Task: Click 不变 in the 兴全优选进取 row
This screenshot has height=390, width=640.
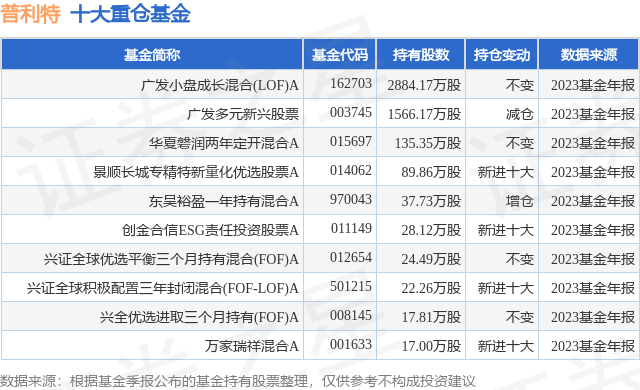Action: point(520,317)
